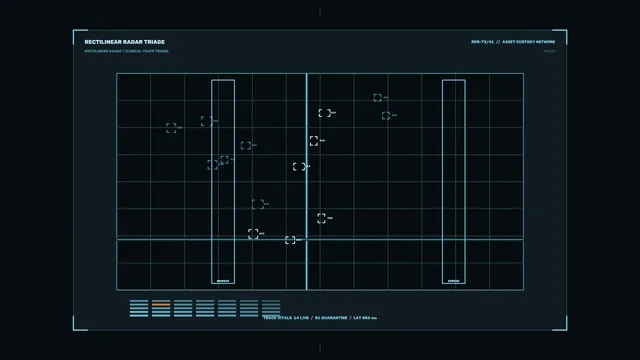
Task: Click the small page counter under the network label
Action: pyautogui.click(x=550, y=51)
